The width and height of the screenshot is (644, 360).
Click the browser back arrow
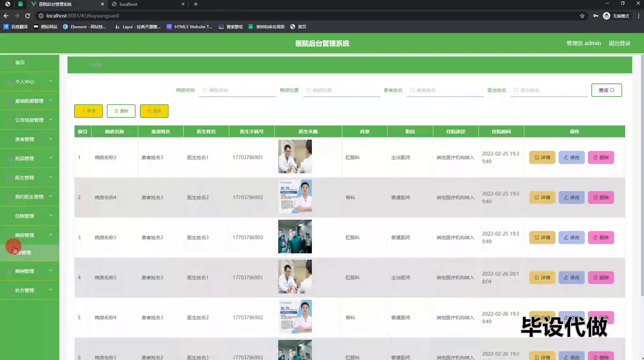6,16
